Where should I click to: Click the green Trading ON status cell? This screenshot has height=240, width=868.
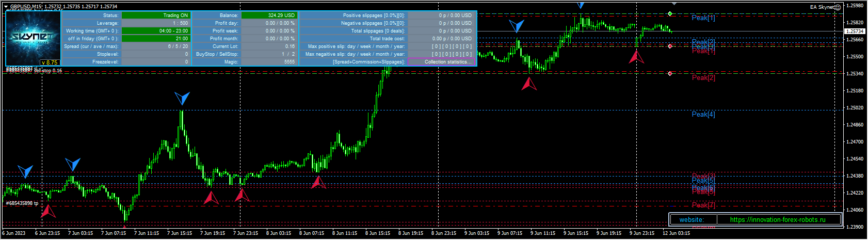click(x=156, y=15)
